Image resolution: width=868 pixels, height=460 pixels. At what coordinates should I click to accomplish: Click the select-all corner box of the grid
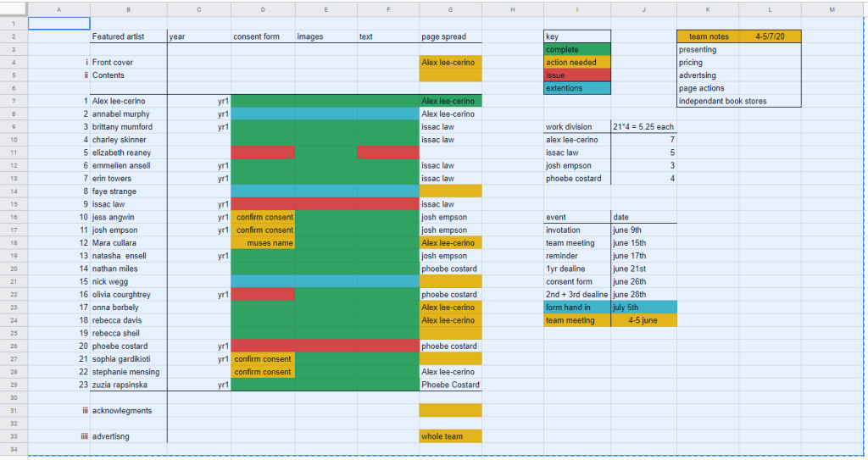pos(14,9)
